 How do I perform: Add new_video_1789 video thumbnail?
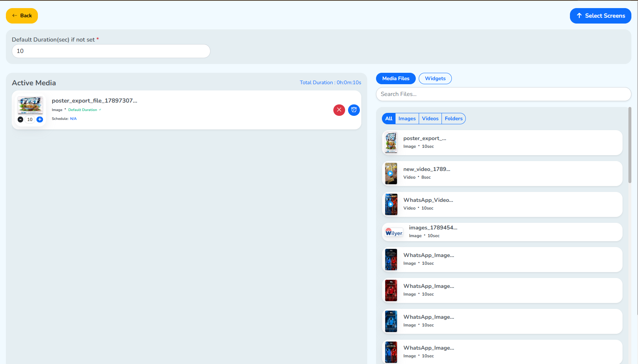pyautogui.click(x=391, y=174)
